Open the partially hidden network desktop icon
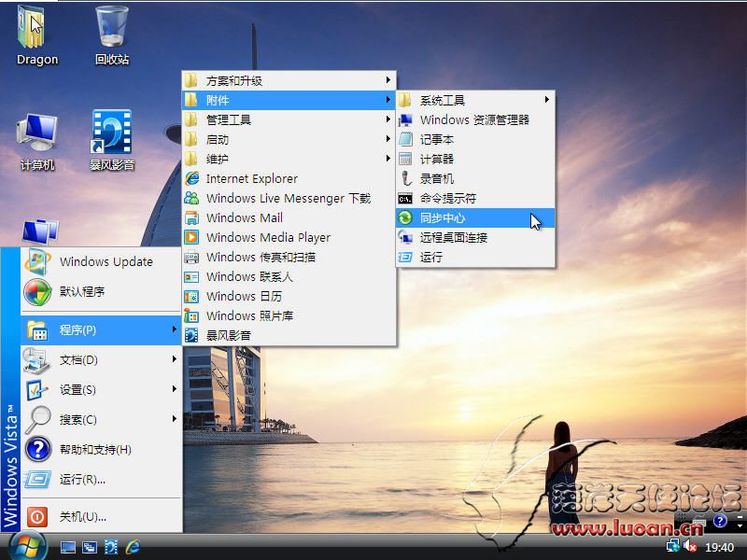 (x=40, y=232)
